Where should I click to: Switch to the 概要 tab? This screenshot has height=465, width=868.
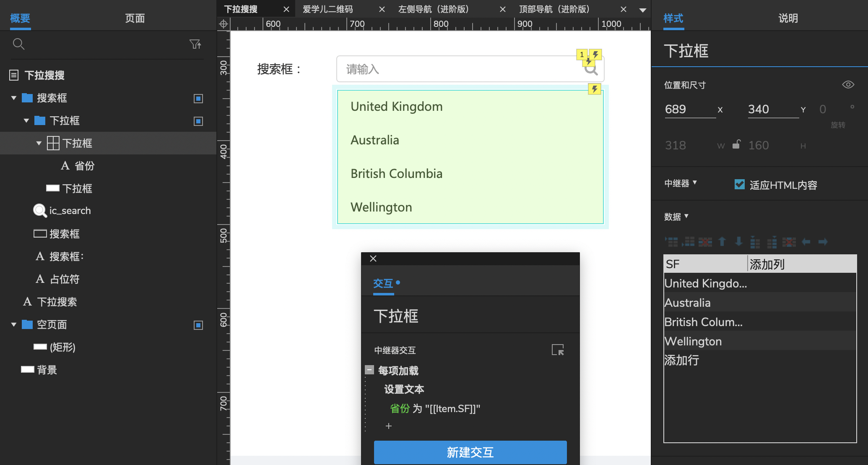[20, 18]
